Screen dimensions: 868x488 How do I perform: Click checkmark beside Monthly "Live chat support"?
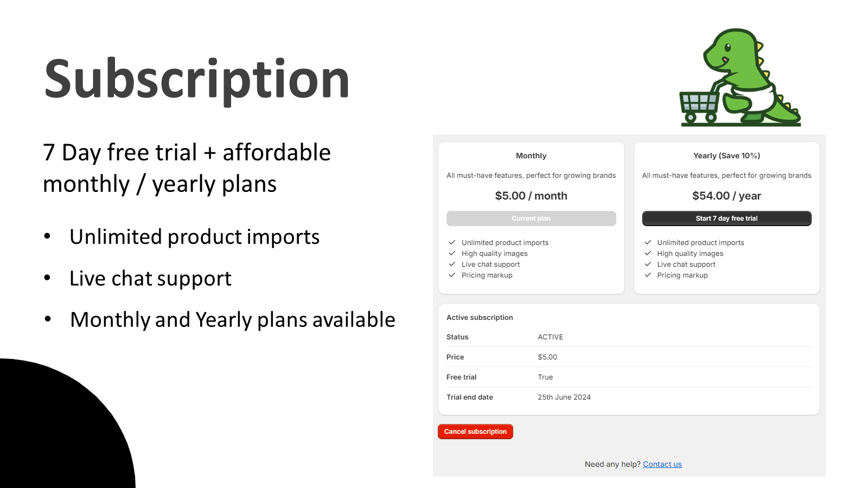pos(452,264)
